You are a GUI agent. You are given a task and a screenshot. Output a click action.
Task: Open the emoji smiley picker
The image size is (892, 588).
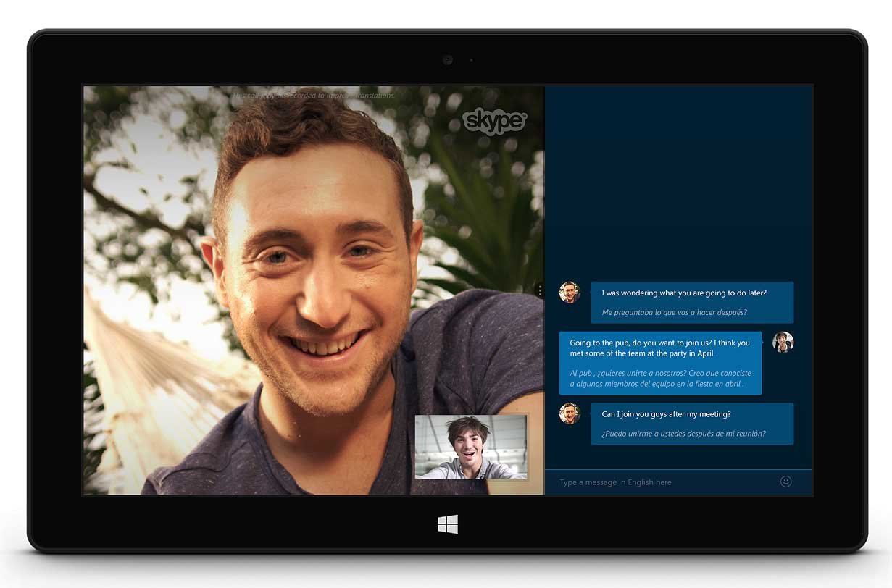pos(786,482)
